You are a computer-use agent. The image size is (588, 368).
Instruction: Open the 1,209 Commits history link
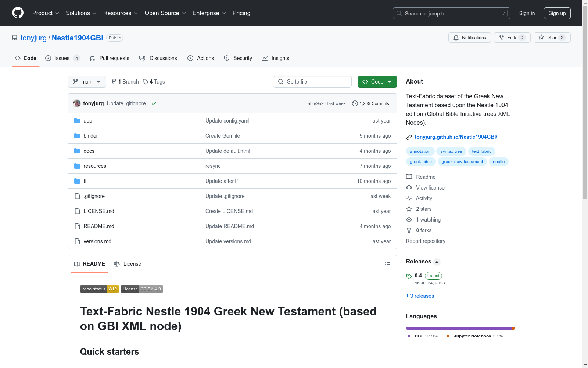370,103
